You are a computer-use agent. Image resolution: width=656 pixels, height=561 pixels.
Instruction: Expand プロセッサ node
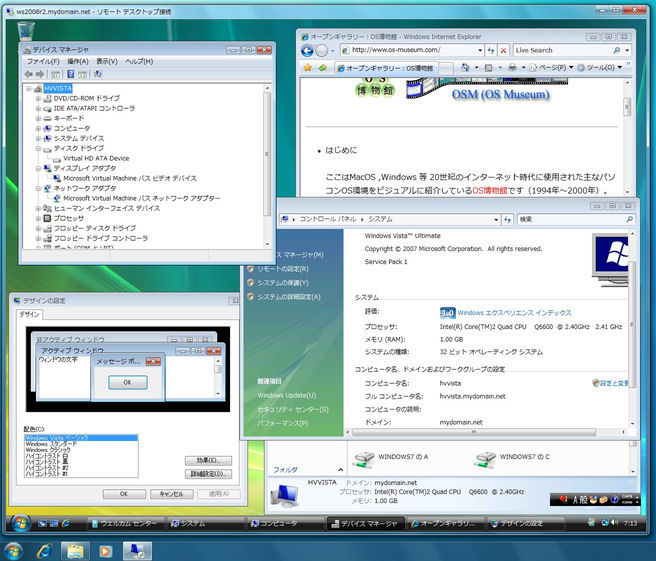(38, 218)
